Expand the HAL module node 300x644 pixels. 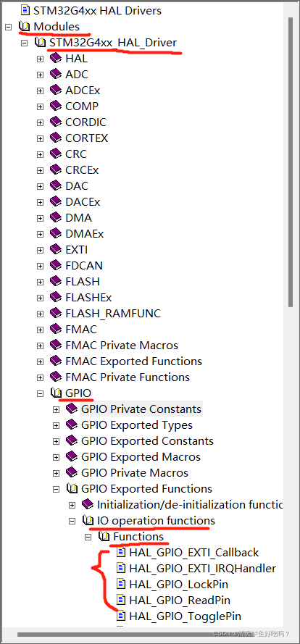coord(40,59)
